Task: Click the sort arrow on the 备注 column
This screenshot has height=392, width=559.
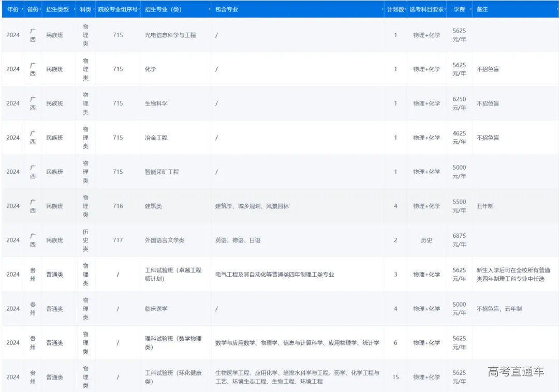Action: tap(556, 9)
